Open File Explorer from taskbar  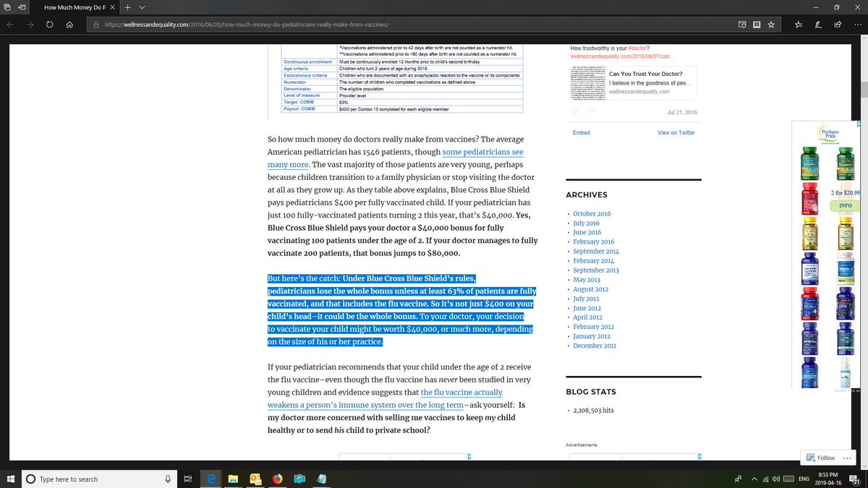click(x=234, y=479)
